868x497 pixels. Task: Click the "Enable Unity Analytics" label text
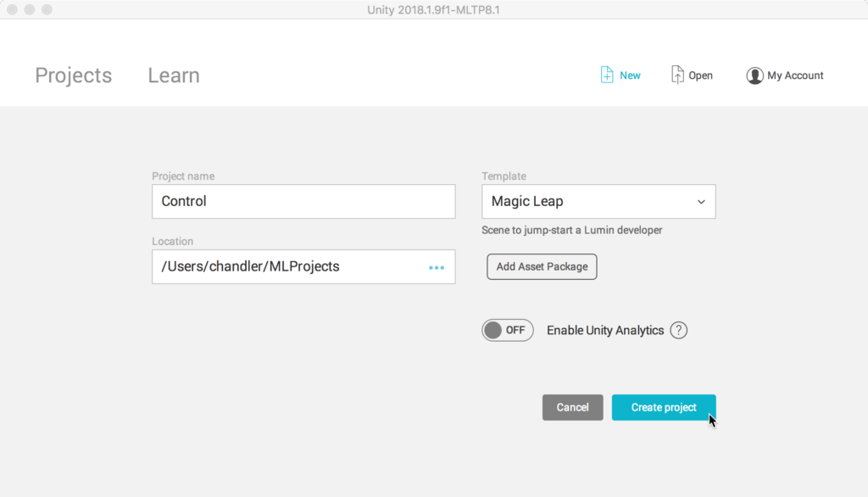(605, 331)
